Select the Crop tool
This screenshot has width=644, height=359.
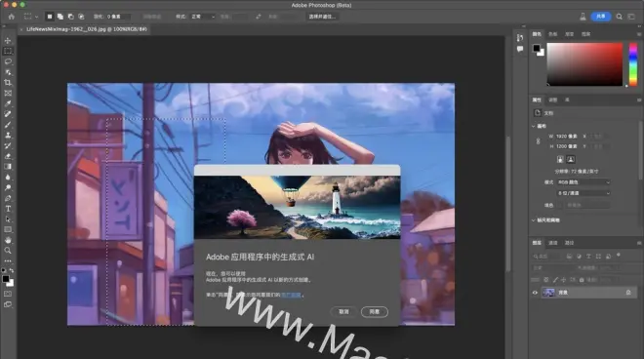pyautogui.click(x=8, y=83)
